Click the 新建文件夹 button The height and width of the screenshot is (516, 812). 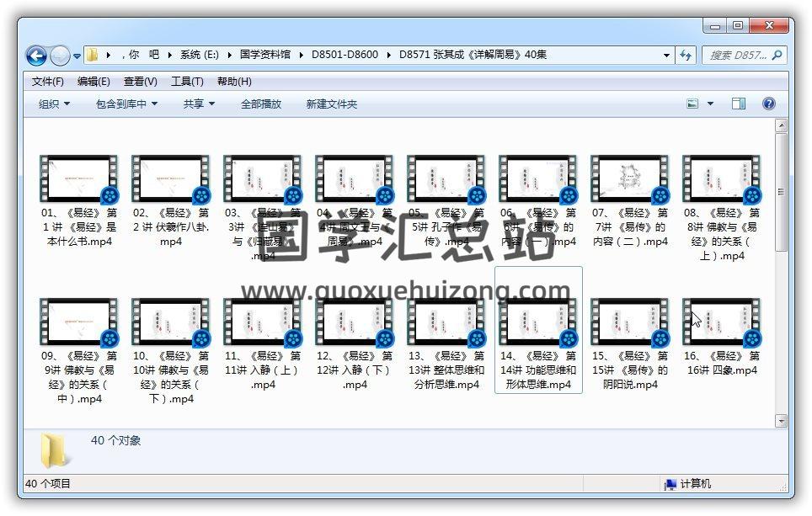(331, 104)
